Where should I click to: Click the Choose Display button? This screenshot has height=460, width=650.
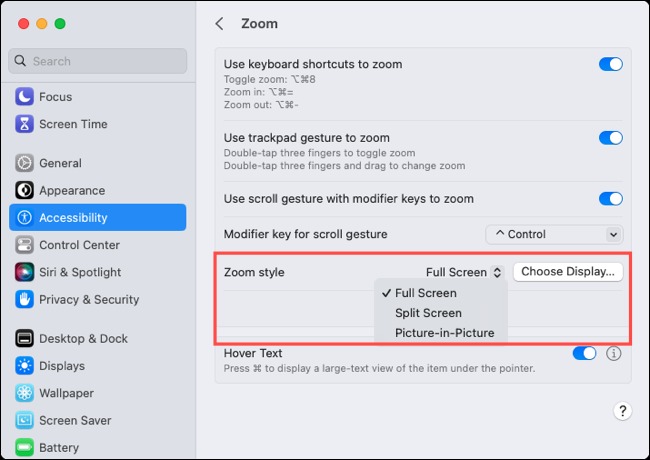click(568, 272)
